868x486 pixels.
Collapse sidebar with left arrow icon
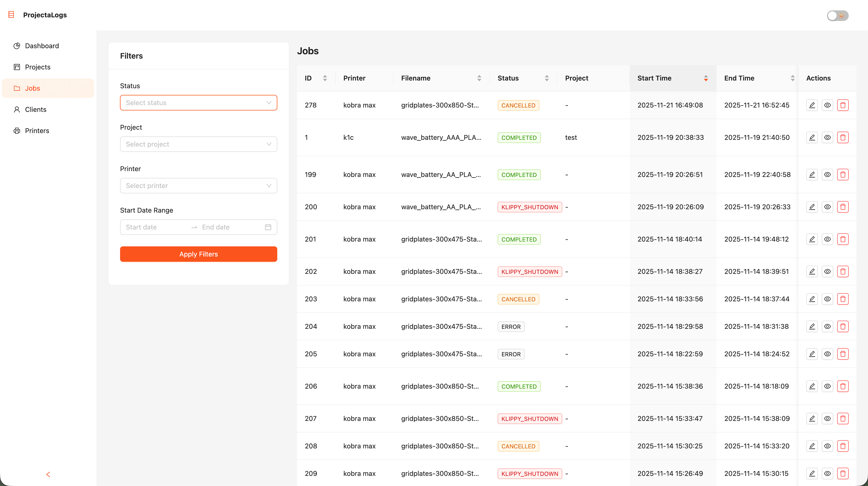coord(48,474)
